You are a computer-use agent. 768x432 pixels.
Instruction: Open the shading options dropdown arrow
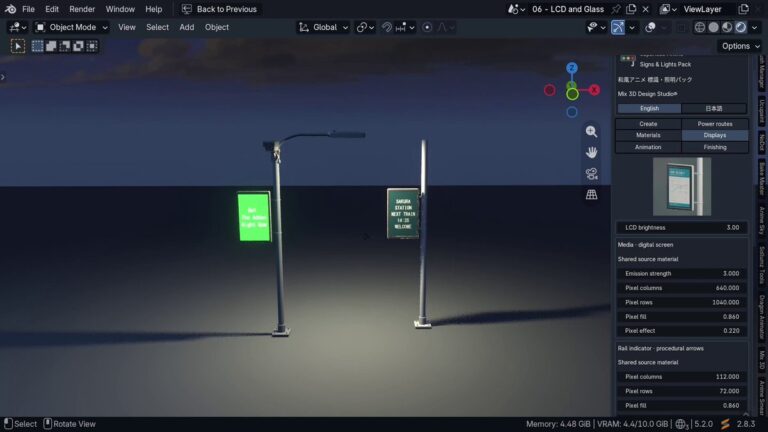[x=754, y=27]
